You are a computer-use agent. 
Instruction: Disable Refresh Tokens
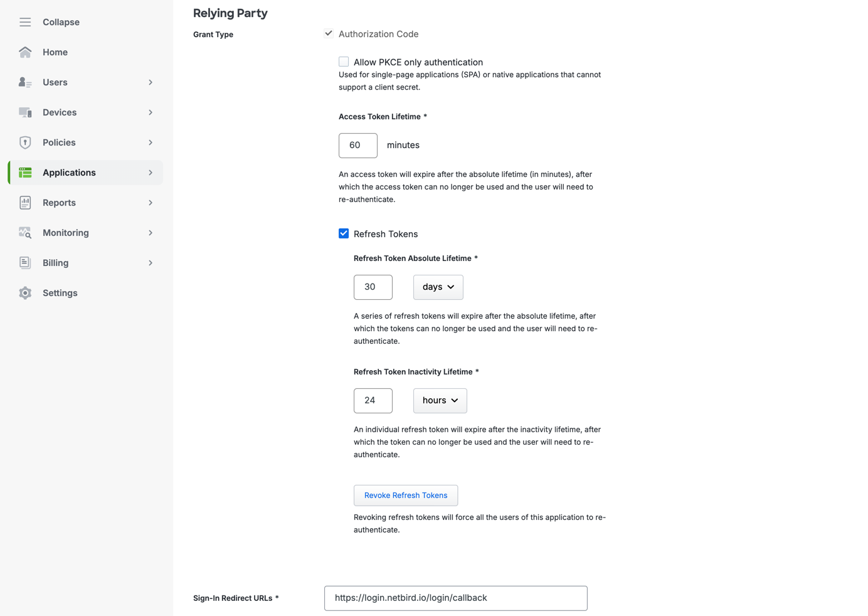(344, 233)
